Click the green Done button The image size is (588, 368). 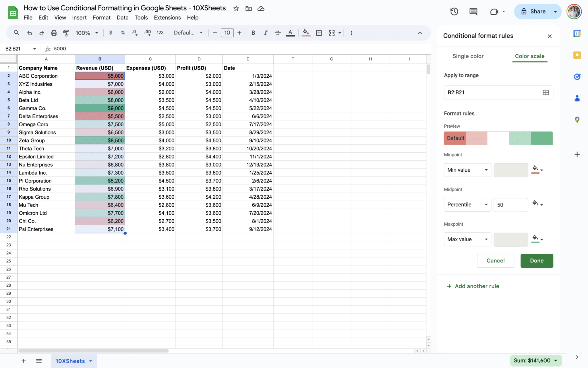[536, 260]
